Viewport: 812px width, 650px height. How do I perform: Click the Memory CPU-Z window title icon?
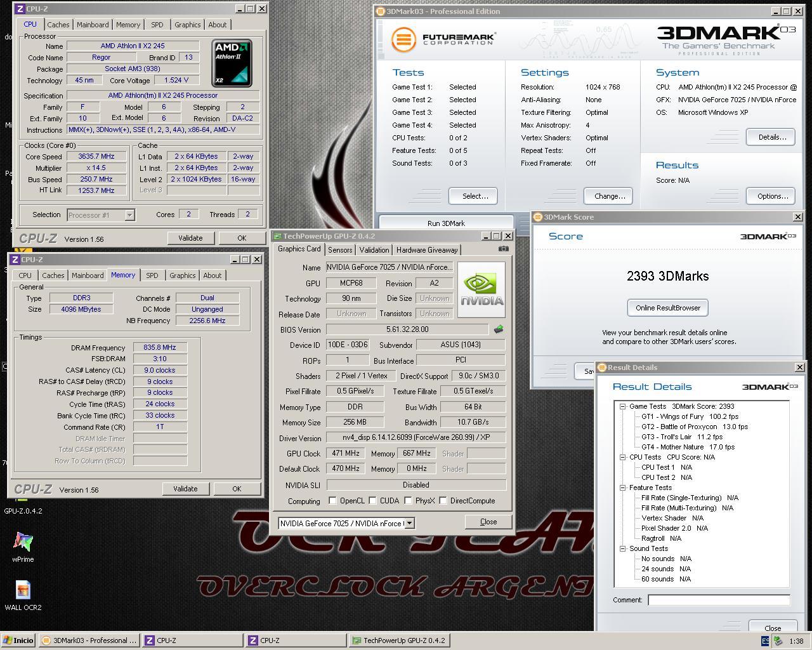(15, 260)
